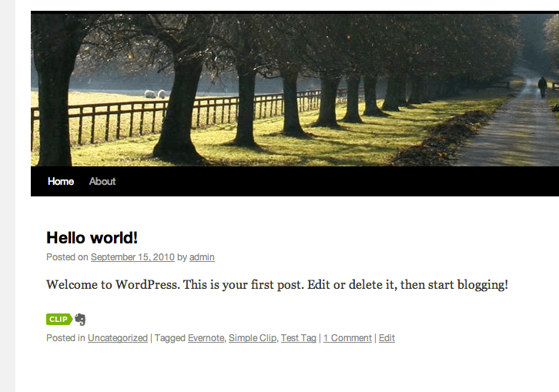The height and width of the screenshot is (392, 559).
Task: Open the Test Tag link
Action: 299,338
